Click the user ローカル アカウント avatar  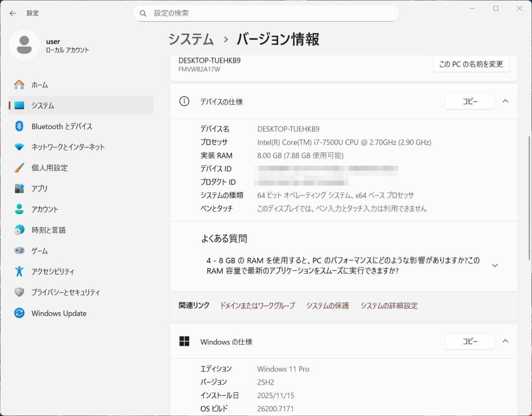pyautogui.click(x=24, y=45)
